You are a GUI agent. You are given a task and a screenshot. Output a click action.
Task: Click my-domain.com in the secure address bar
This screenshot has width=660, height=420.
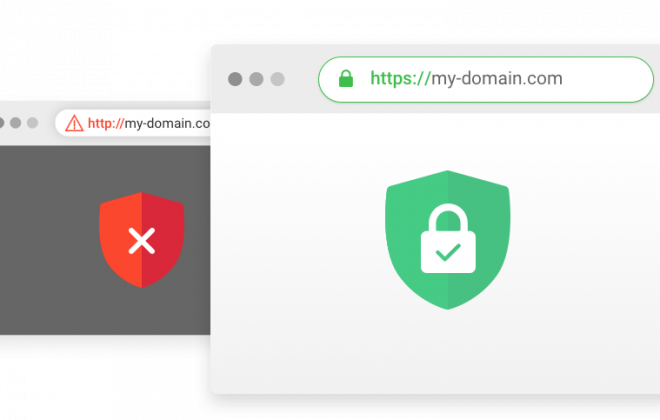497,79
